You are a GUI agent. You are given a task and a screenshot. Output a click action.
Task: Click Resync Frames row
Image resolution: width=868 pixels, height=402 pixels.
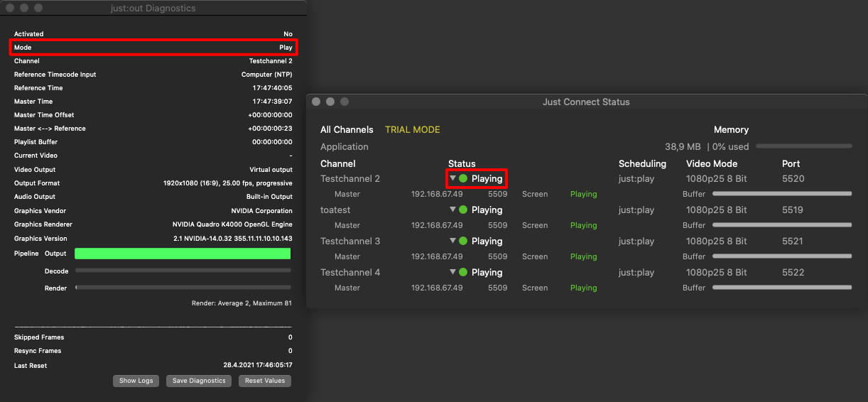pos(153,351)
